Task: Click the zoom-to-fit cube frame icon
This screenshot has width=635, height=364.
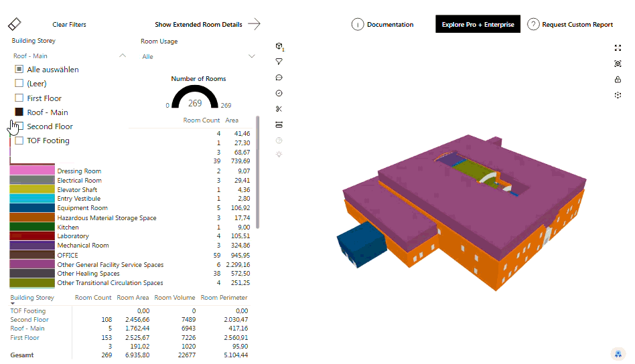Action: [618, 64]
